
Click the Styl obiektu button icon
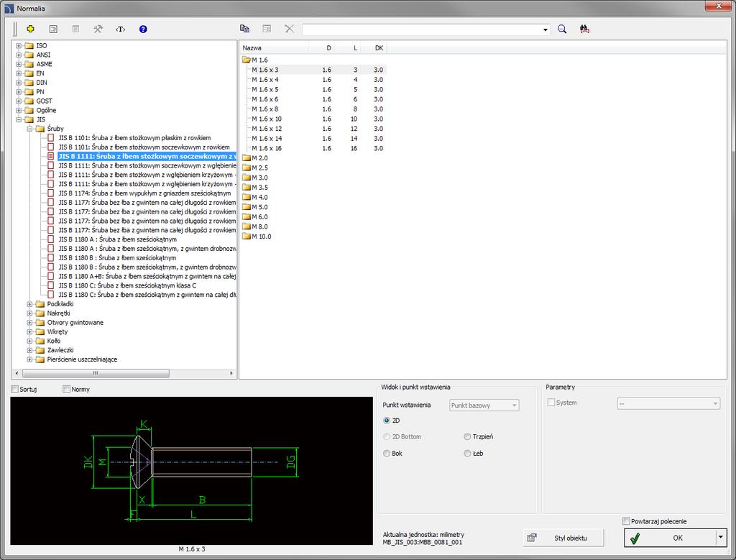click(532, 538)
